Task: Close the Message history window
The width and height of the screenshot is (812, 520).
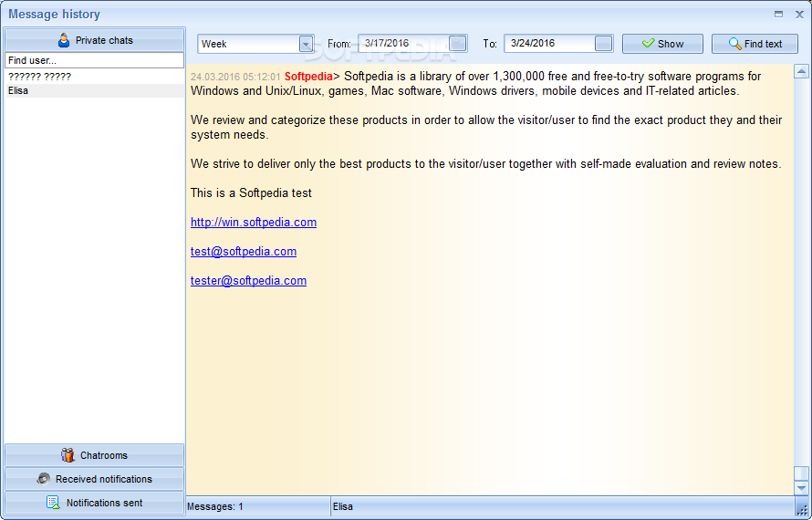Action: click(x=799, y=15)
